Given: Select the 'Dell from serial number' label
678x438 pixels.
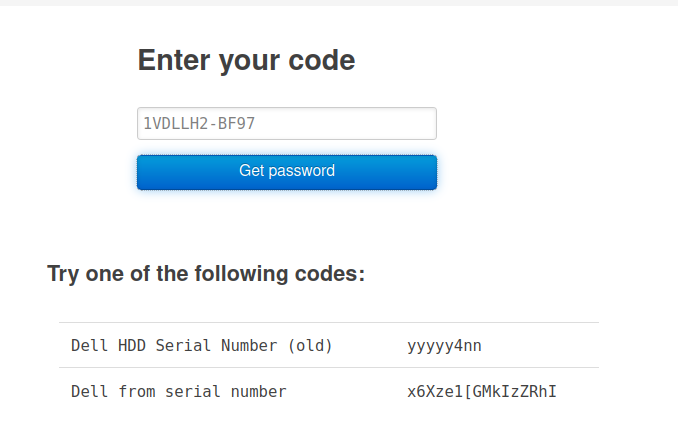Looking at the screenshot, I should pos(178,391).
